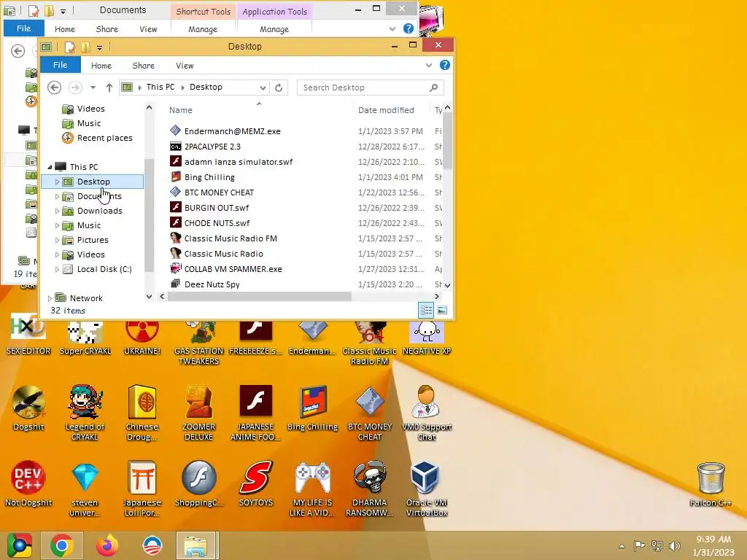Open the ShoppingC... flash player icon

[198, 483]
